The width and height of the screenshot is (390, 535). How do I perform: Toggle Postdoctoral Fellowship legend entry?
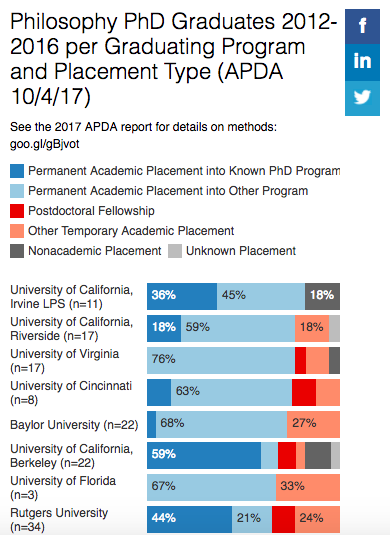click(82, 211)
